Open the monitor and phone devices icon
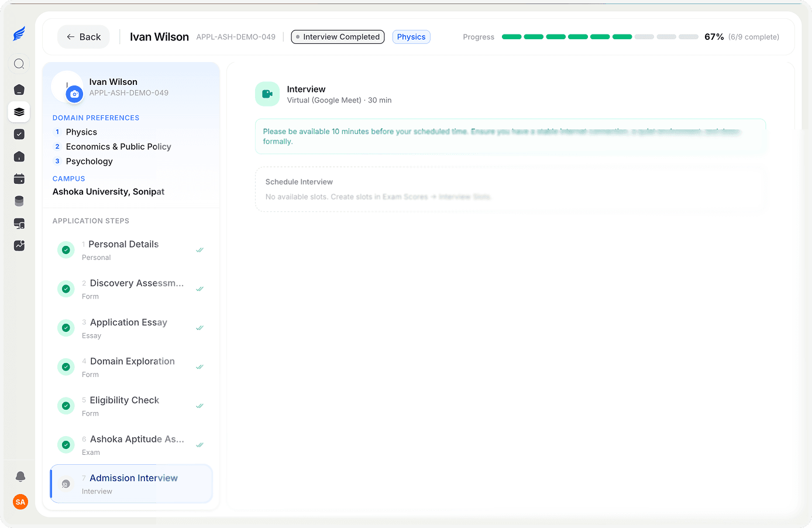The width and height of the screenshot is (812, 528). click(x=19, y=223)
